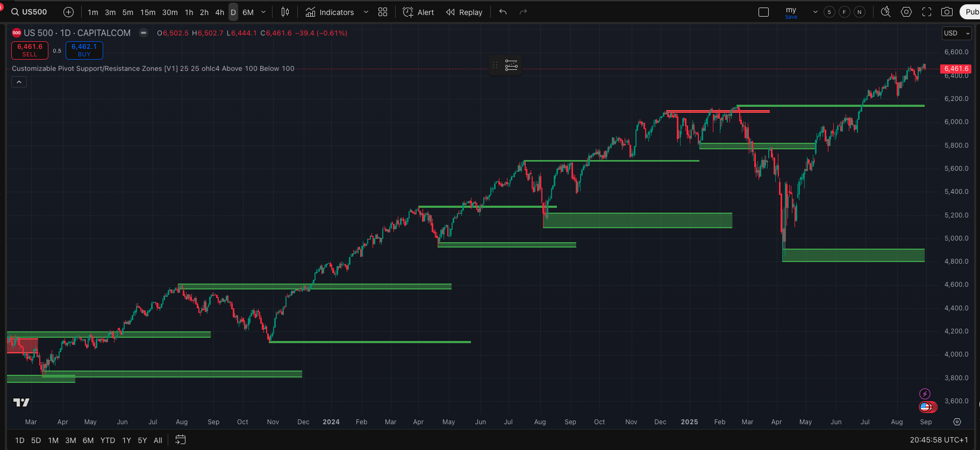The height and width of the screenshot is (450, 980).
Task: Open the lightning bolt events icon
Action: click(925, 394)
